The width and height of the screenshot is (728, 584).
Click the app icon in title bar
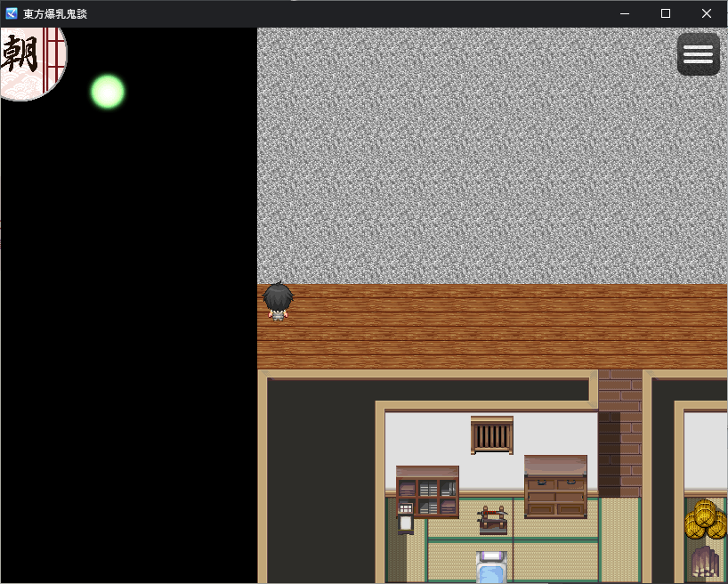[12, 13]
